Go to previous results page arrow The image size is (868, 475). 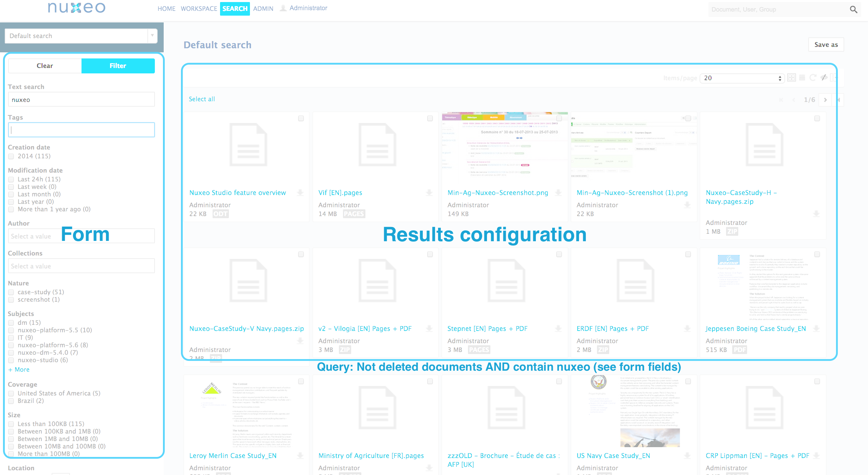pos(794,100)
